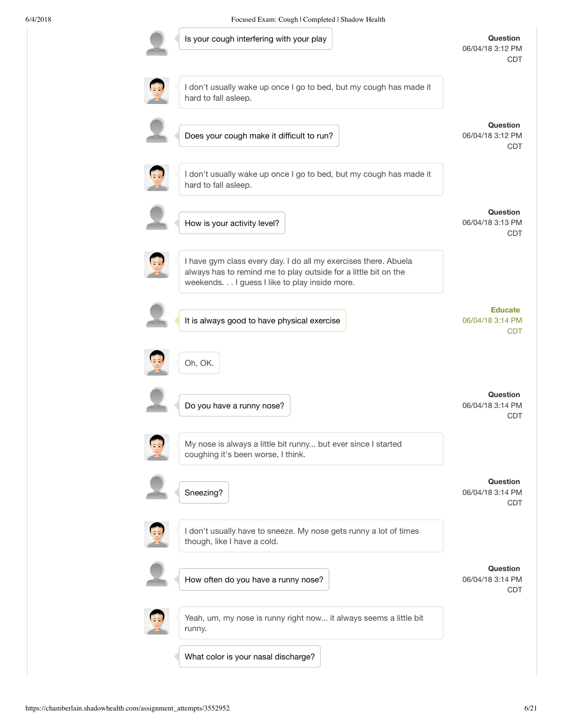Image resolution: width=563 pixels, height=728 pixels.
Task: Click the examiner avatar beside "Is your cough interfering" question
Action: tap(157, 43)
